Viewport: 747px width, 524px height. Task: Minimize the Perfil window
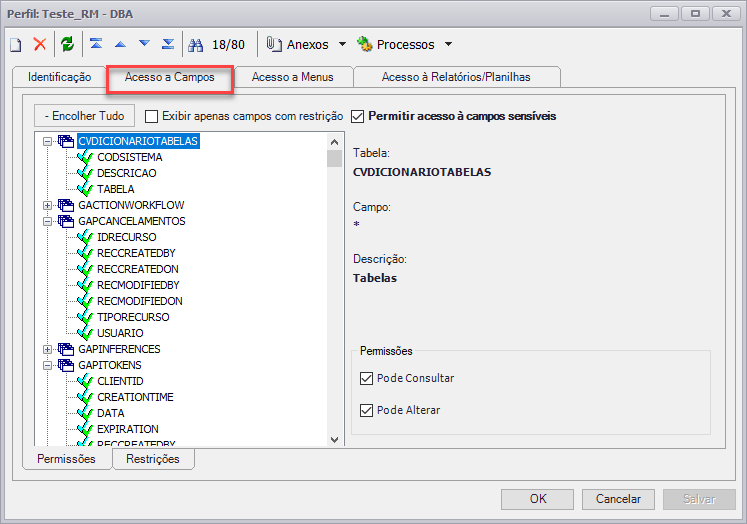point(665,13)
